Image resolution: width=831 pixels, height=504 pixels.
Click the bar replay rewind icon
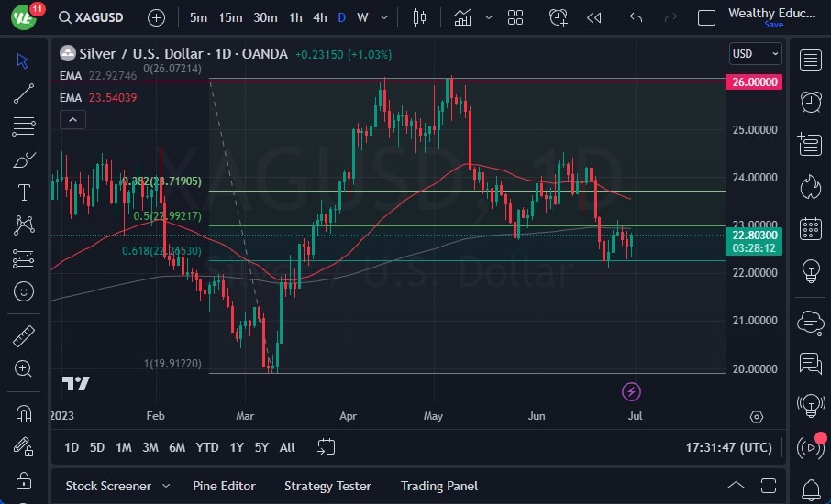point(594,17)
